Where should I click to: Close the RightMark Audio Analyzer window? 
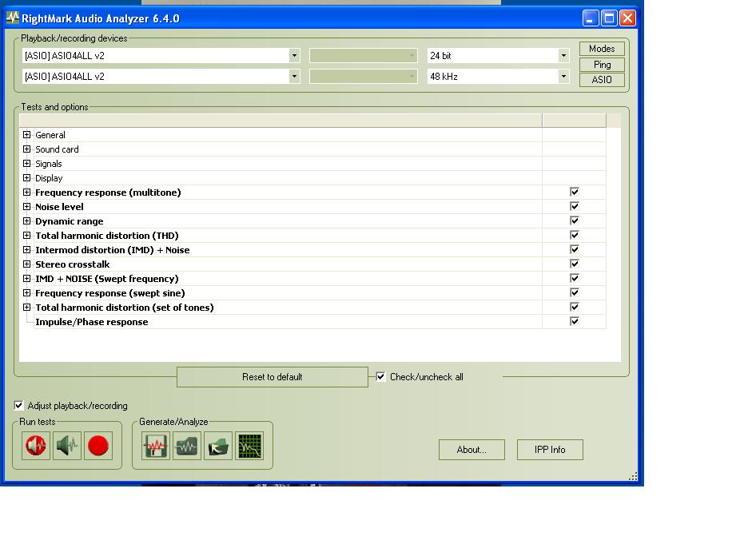[627, 18]
